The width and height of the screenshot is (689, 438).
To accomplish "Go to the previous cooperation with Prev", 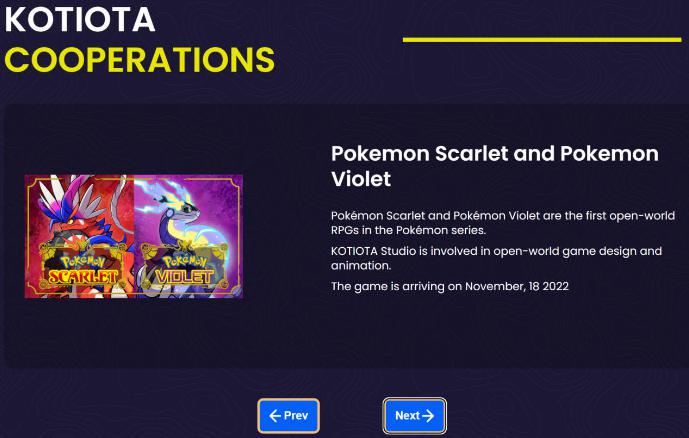I will click(289, 416).
